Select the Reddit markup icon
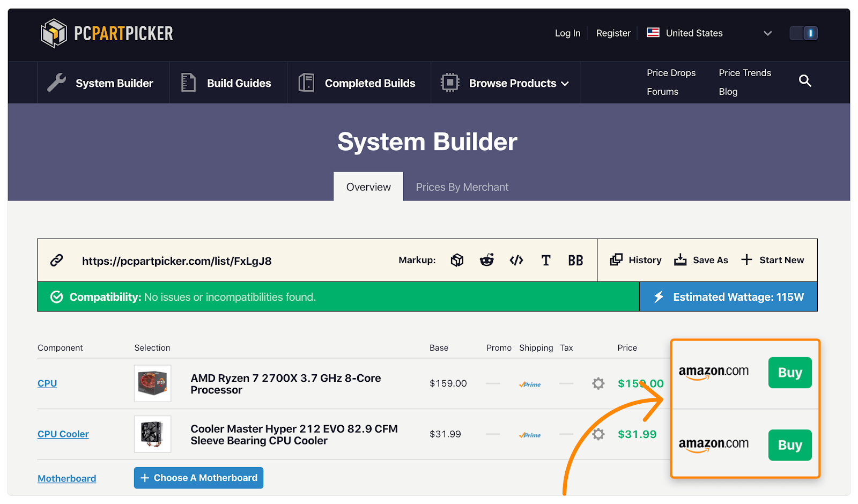Screen dimensions: 858x504 click(x=486, y=261)
